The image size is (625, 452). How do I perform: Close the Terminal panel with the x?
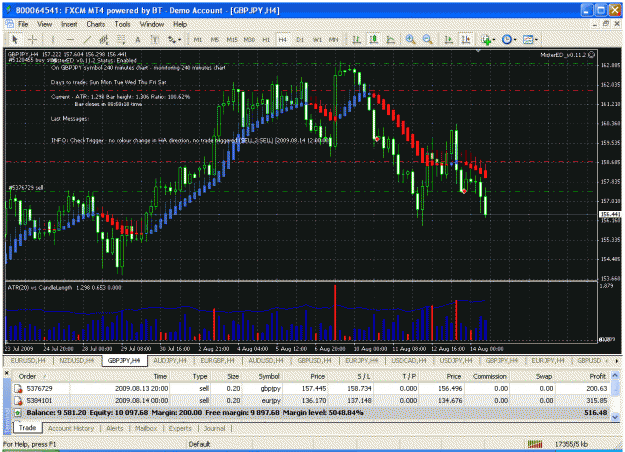(6, 373)
